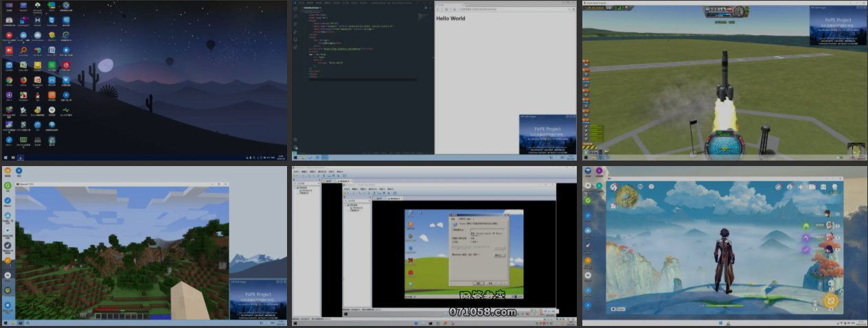Switch to first party member in Genshin
The image size is (868, 328).
(827, 213)
